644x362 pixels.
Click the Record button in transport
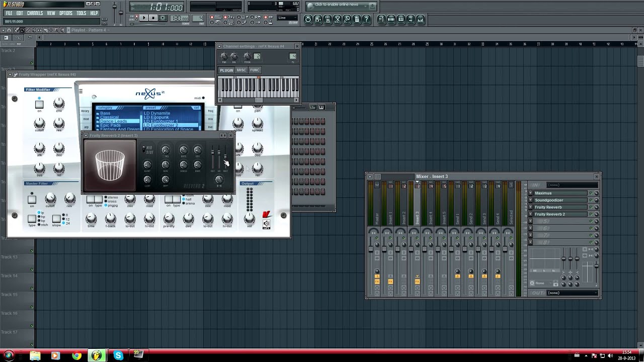[x=163, y=18]
